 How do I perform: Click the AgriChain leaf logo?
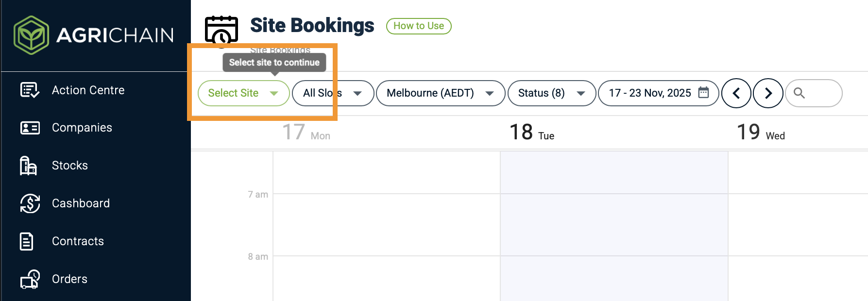[31, 35]
